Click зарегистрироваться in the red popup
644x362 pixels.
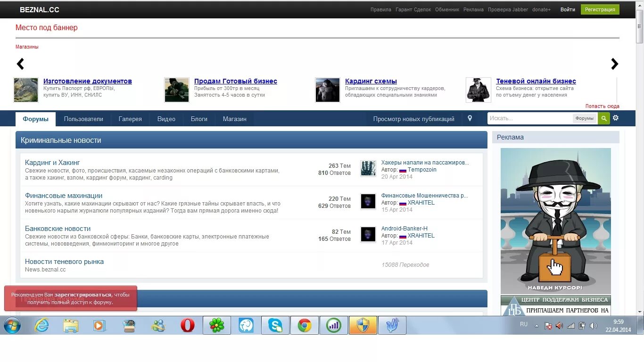(83, 295)
